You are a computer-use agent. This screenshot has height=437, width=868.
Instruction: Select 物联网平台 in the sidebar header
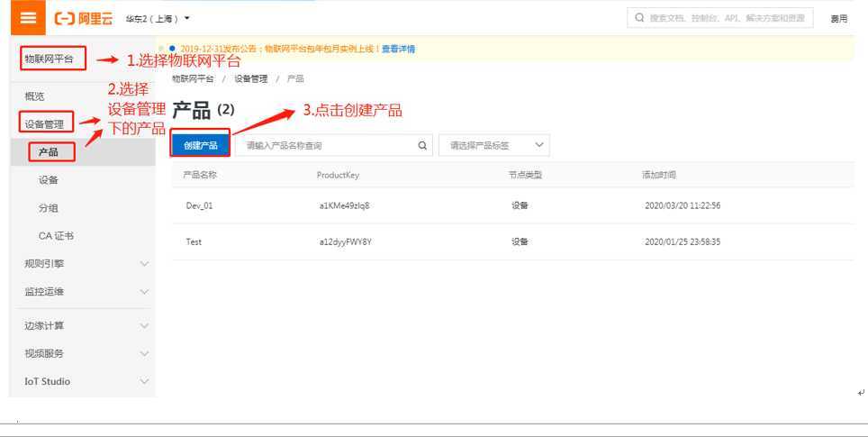[49, 59]
